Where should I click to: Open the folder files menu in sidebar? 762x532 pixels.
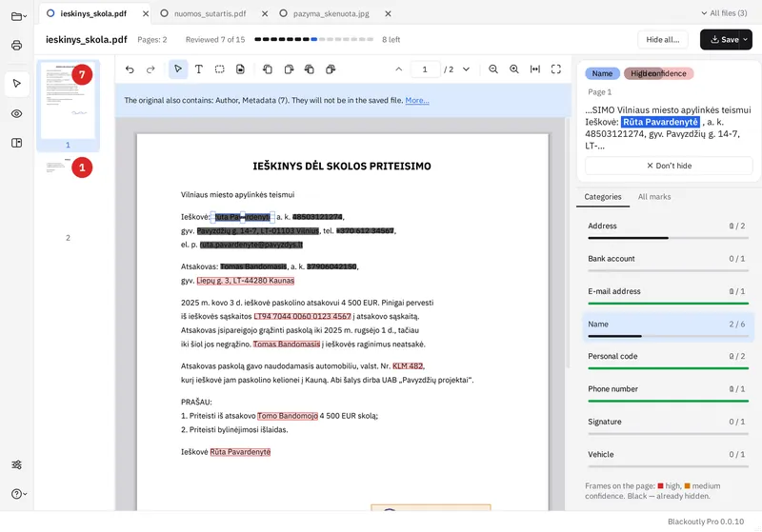18,16
